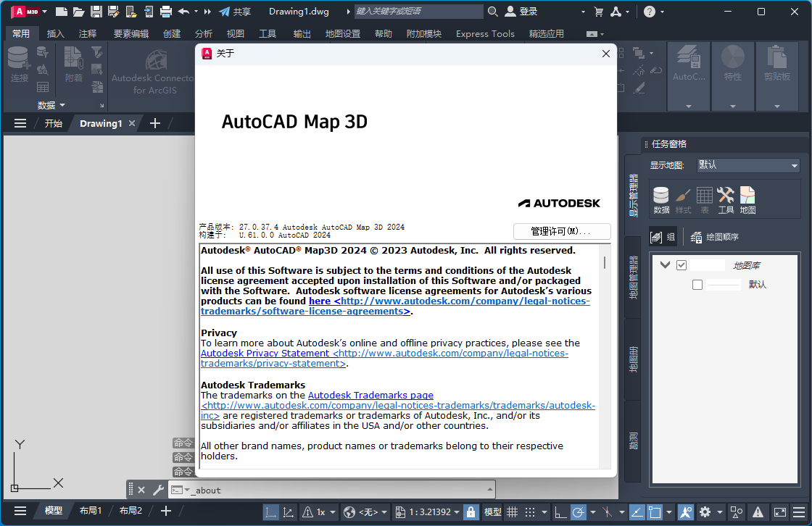The image size is (812, 526).
Task: Collapse the map library tree node
Action: click(666, 265)
